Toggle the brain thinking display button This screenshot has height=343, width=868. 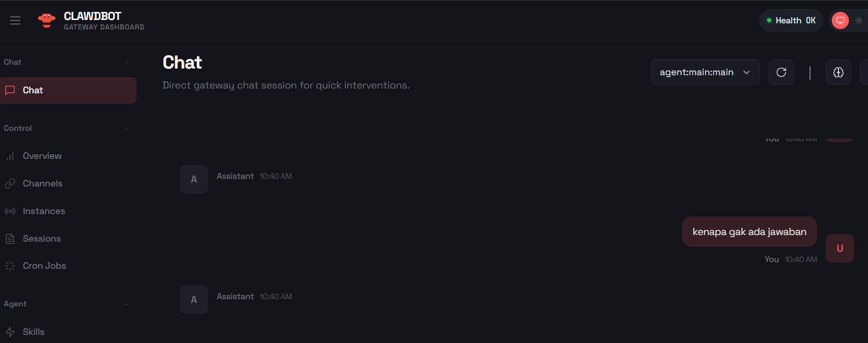click(x=838, y=72)
